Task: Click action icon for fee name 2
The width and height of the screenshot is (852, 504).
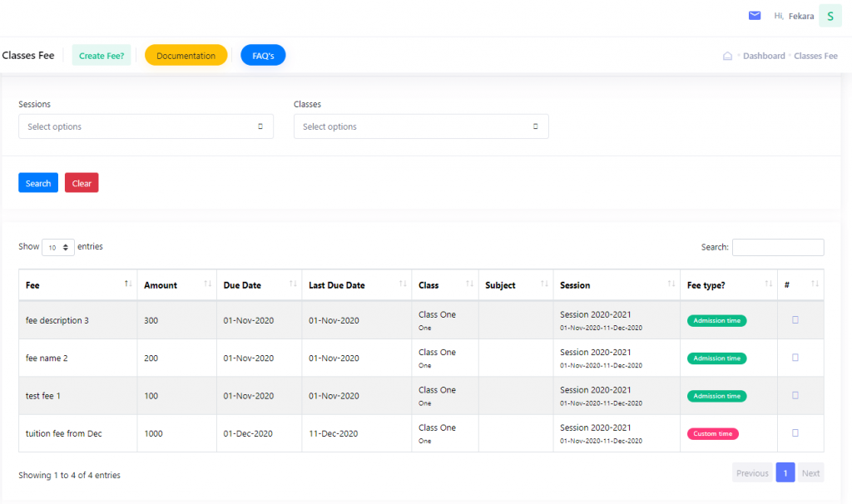Action: coord(795,358)
